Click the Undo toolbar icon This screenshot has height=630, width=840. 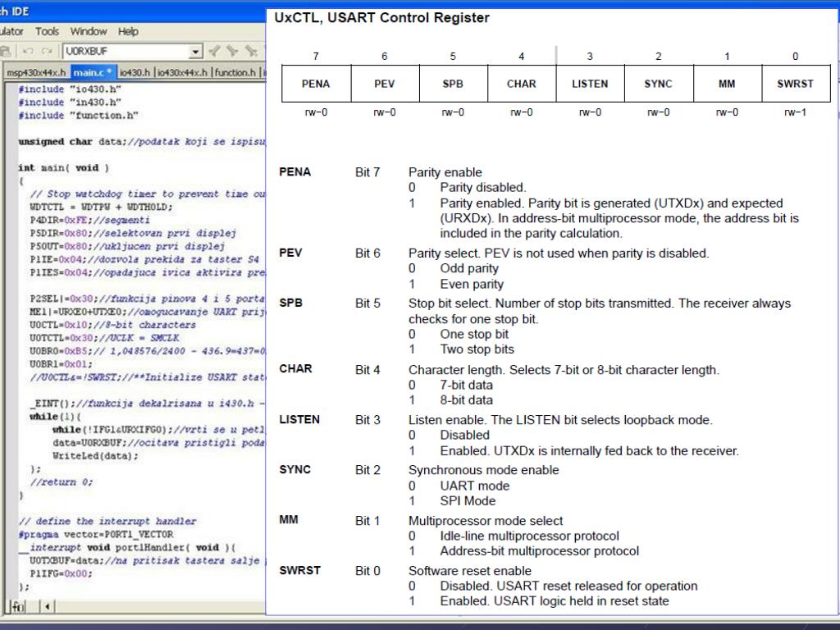coord(29,52)
